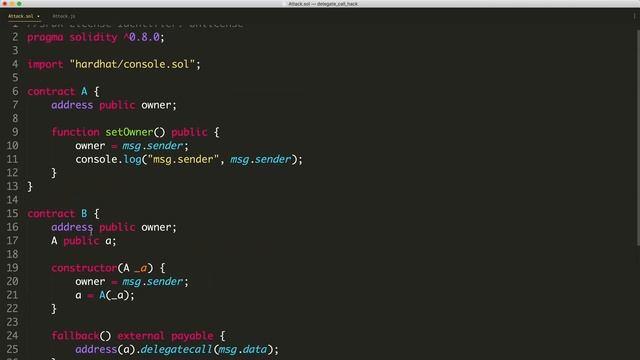
Task: Click line number 14 in the gutter
Action: [x=13, y=200]
